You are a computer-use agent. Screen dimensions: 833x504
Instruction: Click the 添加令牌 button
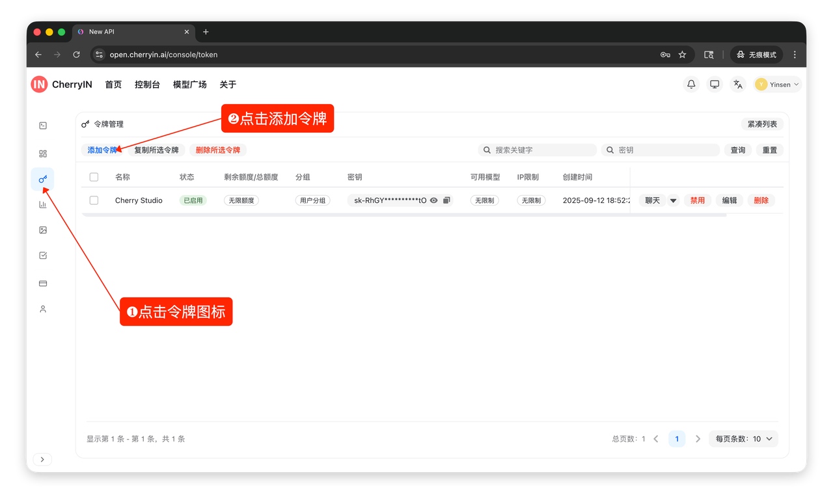click(102, 150)
